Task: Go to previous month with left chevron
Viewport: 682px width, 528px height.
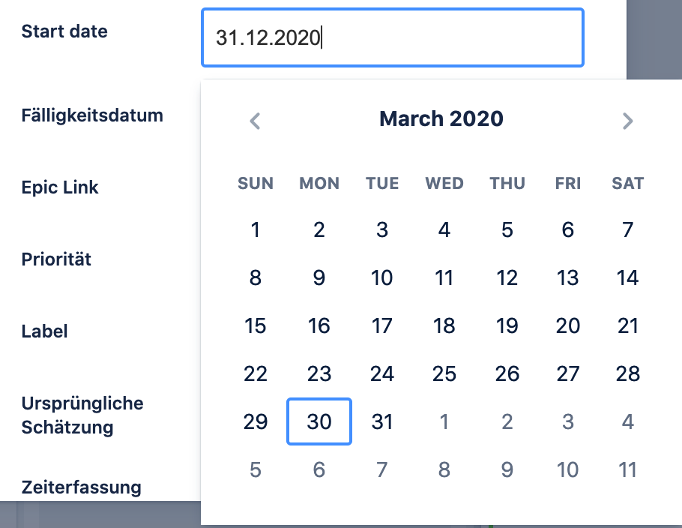Action: [x=255, y=121]
